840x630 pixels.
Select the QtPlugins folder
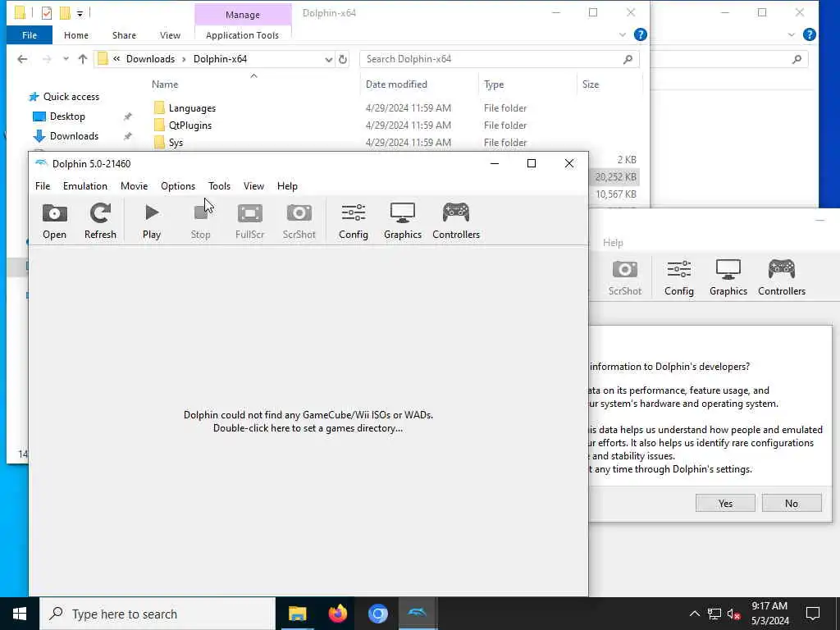pos(190,126)
